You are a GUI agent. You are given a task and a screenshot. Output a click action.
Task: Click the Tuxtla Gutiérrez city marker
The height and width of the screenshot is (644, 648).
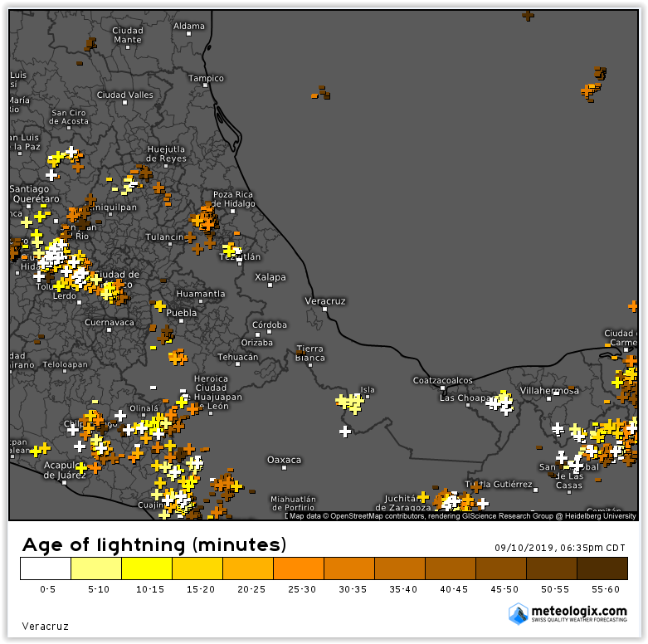pyautogui.click(x=536, y=490)
